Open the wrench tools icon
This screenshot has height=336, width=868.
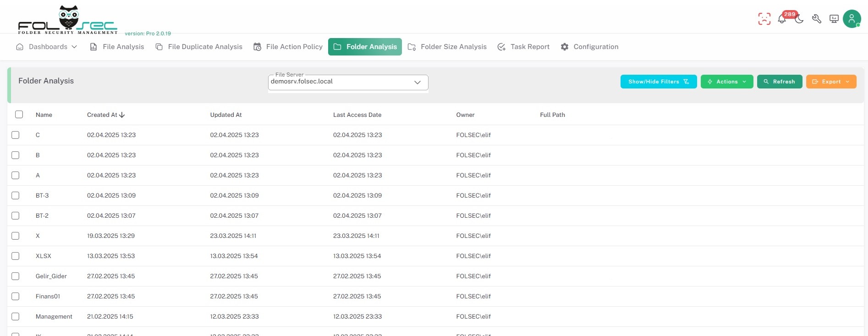(816, 19)
